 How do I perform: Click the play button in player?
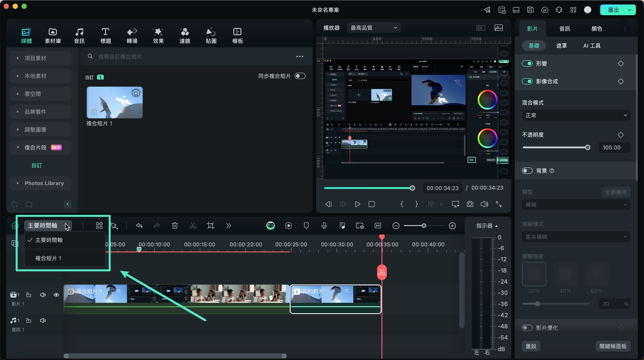click(358, 204)
